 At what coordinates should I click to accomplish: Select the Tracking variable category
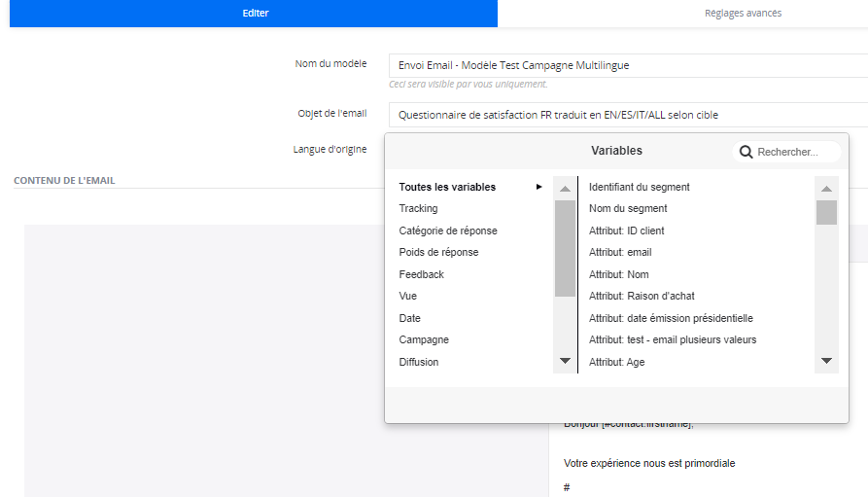click(418, 208)
